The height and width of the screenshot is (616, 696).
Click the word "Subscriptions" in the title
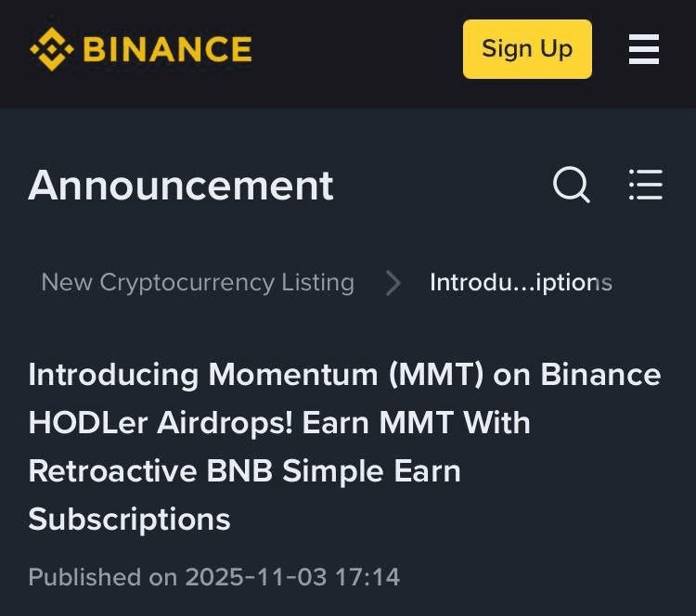129,520
